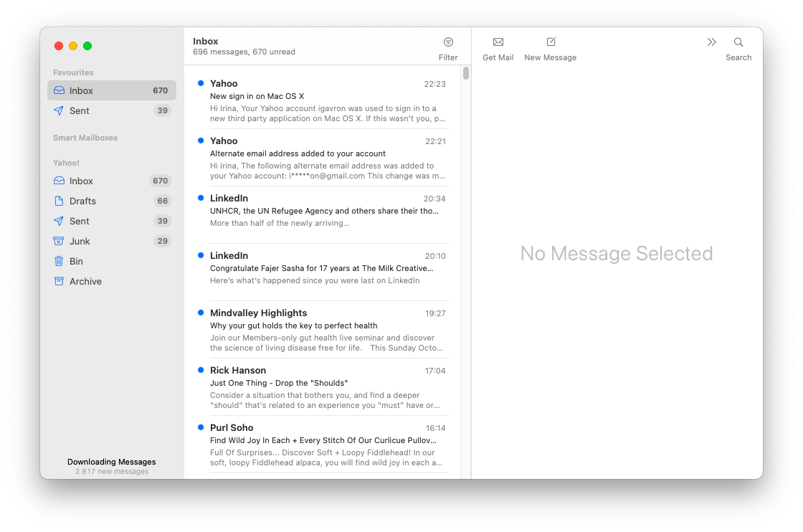Click the message list scrollbar thumb
Screen dimensions: 803x532
(465, 73)
